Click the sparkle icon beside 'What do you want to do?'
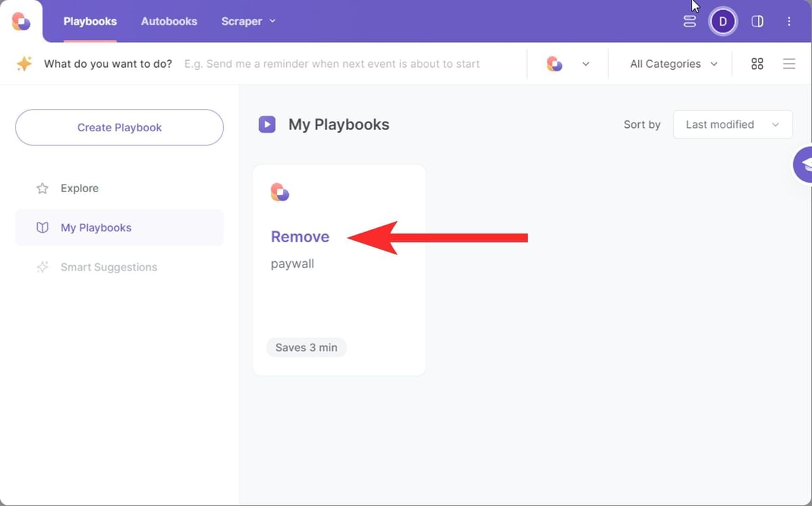 coord(25,63)
